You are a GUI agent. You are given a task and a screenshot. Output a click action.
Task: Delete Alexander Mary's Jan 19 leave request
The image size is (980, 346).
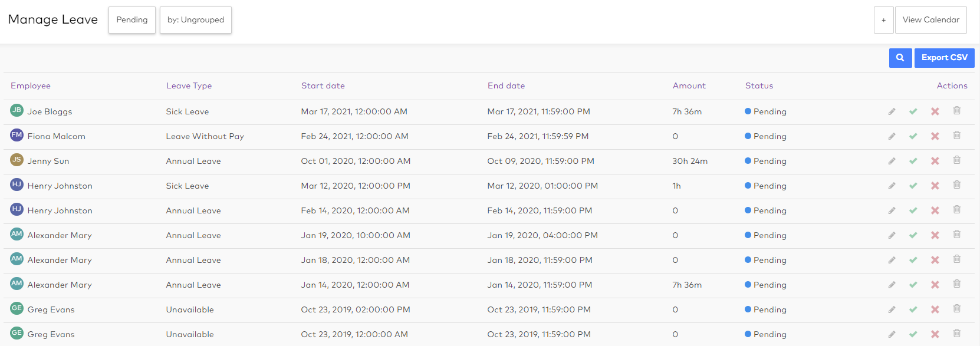coord(956,235)
